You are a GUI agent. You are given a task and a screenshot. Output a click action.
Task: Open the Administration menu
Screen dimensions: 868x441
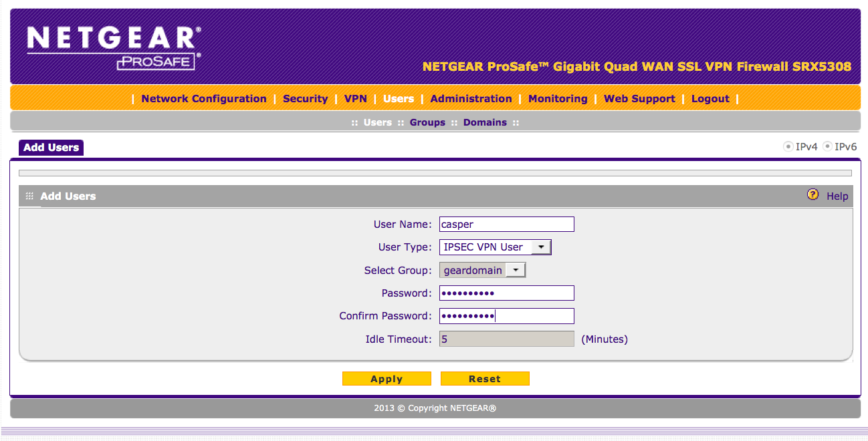point(471,98)
